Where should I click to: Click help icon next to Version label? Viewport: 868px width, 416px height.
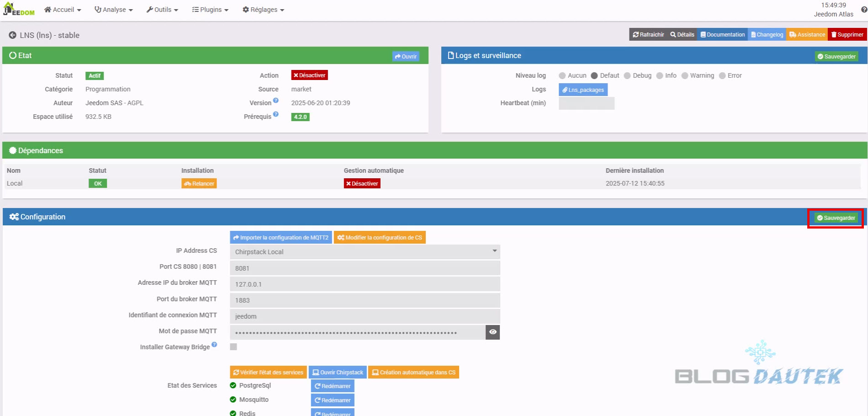tap(276, 101)
